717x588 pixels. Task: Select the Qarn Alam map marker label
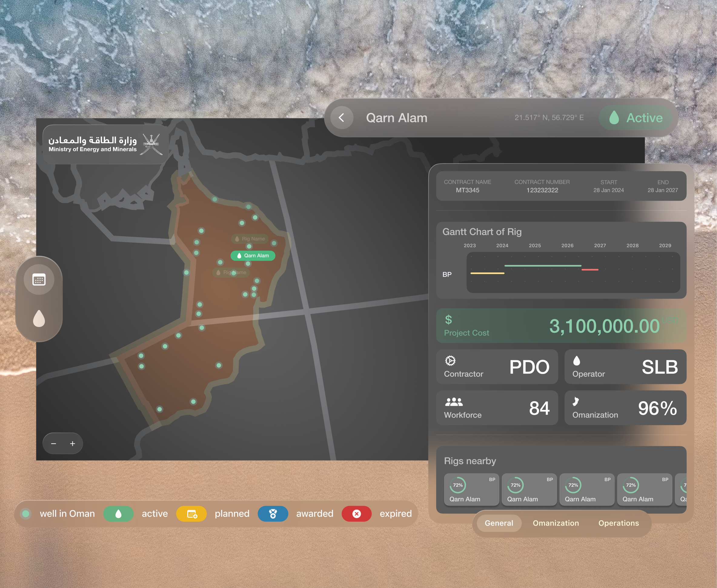coord(253,256)
